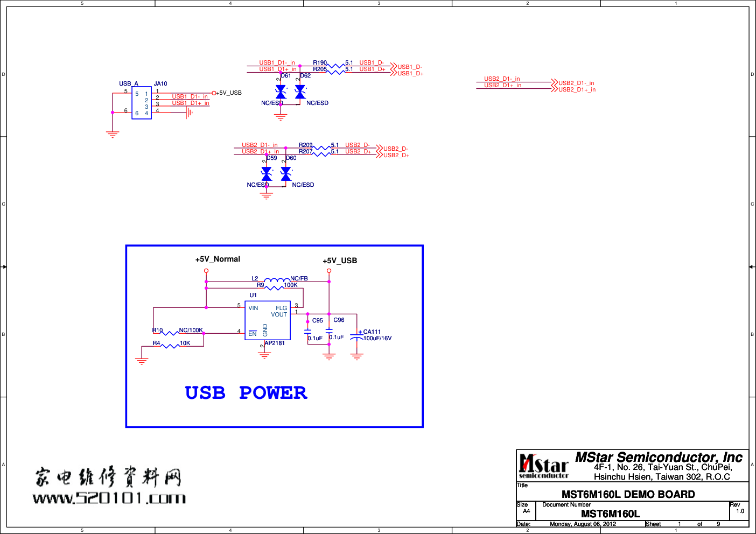Select the R4 10K resistor
This screenshot has width=756, height=534.
coord(170,346)
